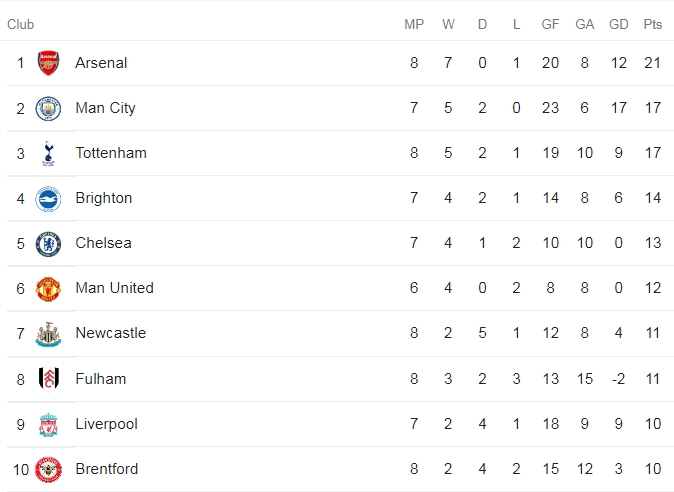Click the Fulham shield logo
The image size is (674, 492).
[49, 379]
